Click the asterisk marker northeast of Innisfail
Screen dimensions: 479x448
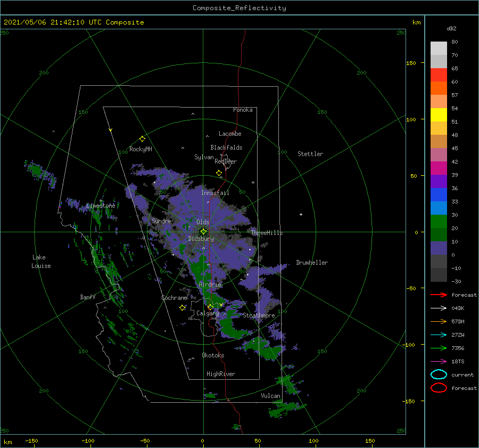point(253,183)
